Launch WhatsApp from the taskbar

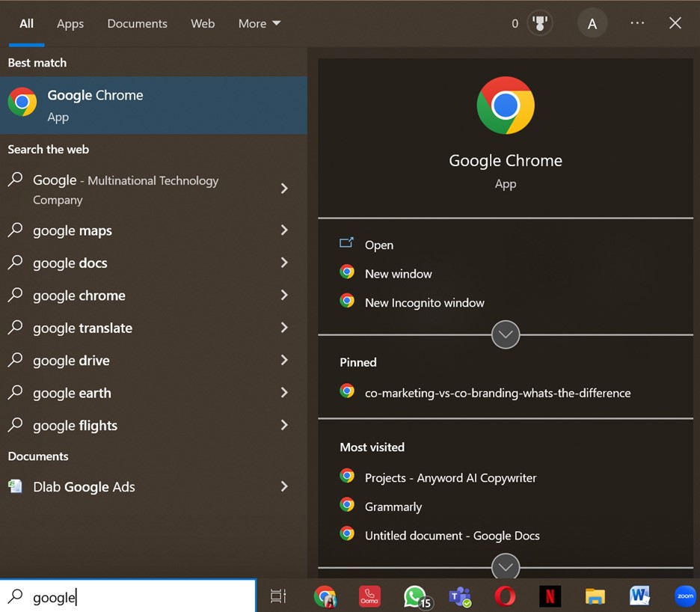(416, 596)
